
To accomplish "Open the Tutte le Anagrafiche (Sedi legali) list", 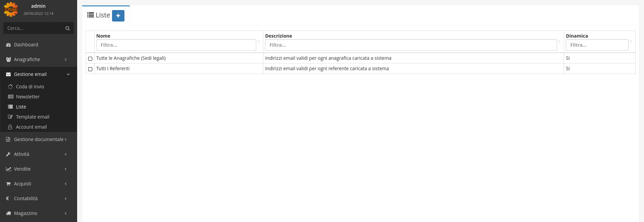I will (x=131, y=58).
